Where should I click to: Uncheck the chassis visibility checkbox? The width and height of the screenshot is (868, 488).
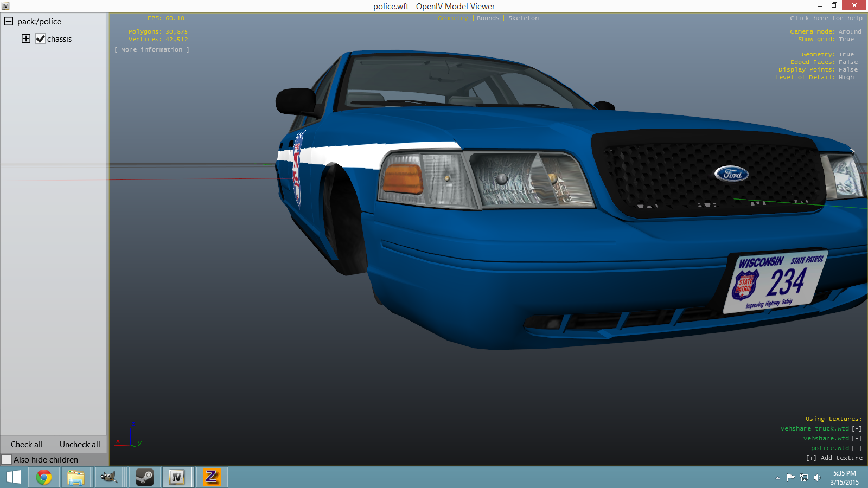coord(40,39)
